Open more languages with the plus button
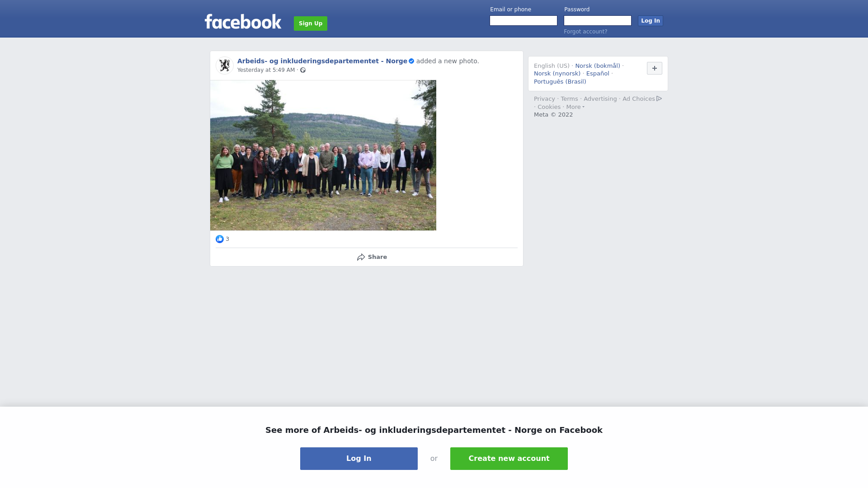Image resolution: width=868 pixels, height=488 pixels. 655,68
